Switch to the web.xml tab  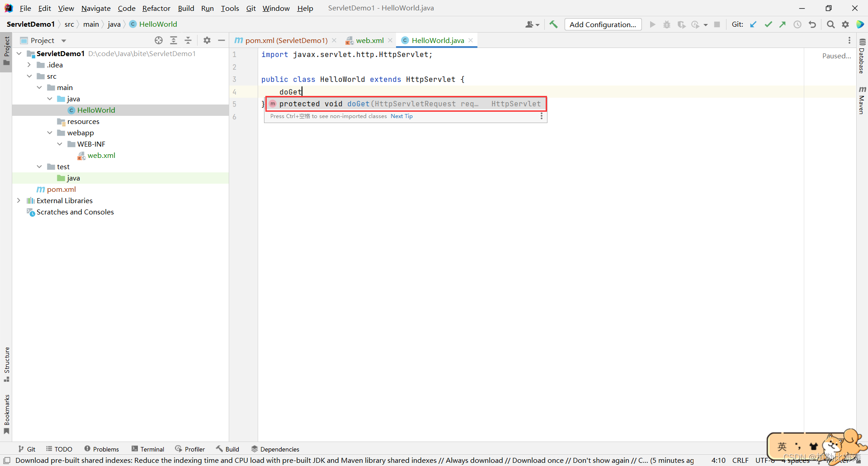[369, 40]
